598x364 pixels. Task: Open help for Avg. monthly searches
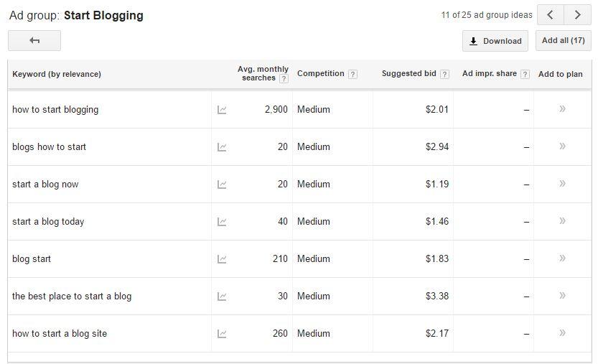pos(284,79)
